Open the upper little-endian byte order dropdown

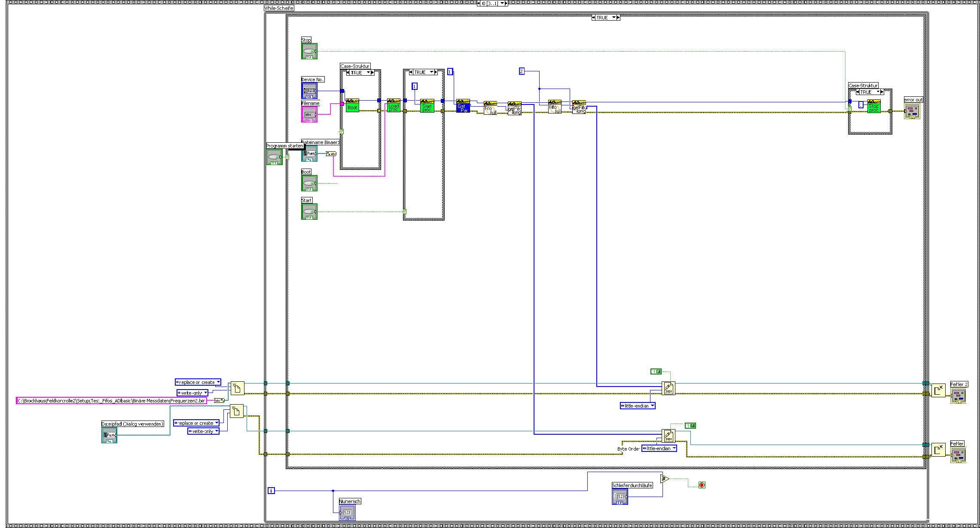click(x=652, y=406)
